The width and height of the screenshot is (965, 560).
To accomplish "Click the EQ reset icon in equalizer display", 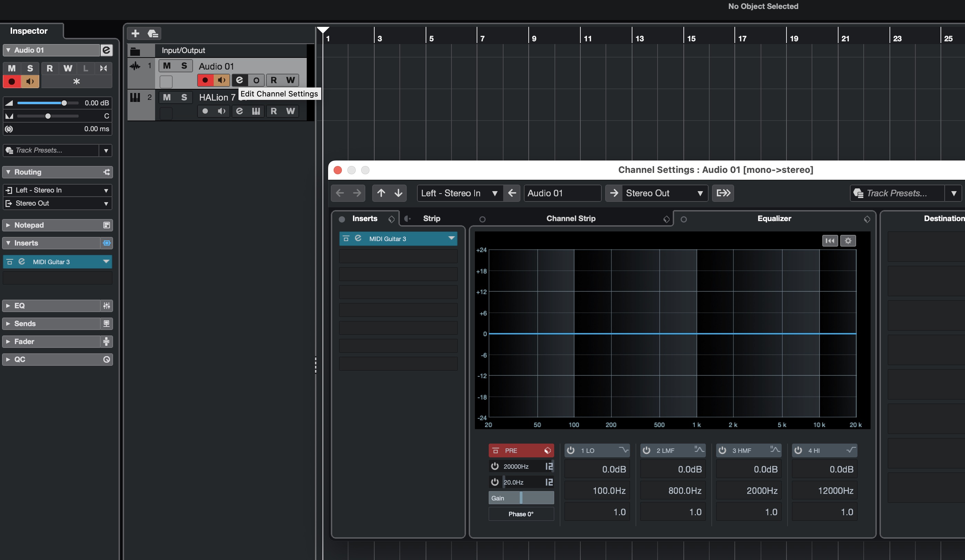I will click(830, 241).
